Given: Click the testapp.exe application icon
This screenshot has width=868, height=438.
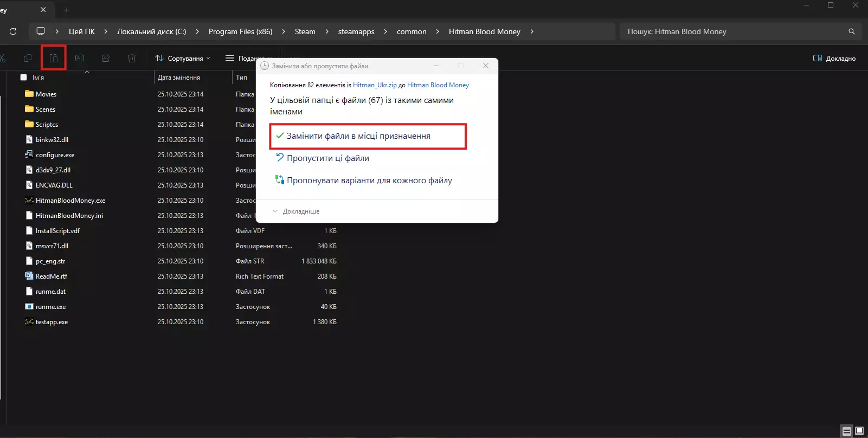Looking at the screenshot, I should (x=29, y=321).
